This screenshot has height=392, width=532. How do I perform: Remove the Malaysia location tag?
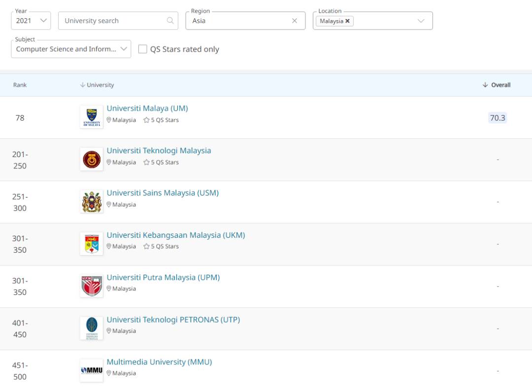pos(347,21)
